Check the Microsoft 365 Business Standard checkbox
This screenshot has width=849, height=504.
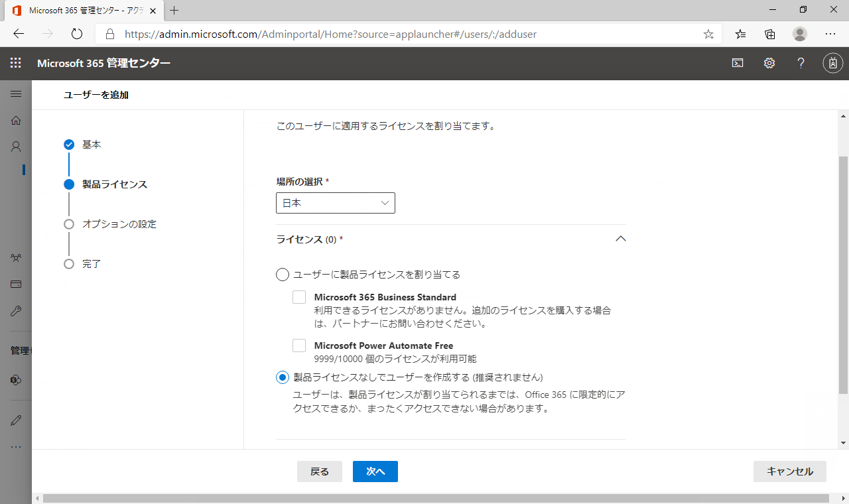coord(299,297)
